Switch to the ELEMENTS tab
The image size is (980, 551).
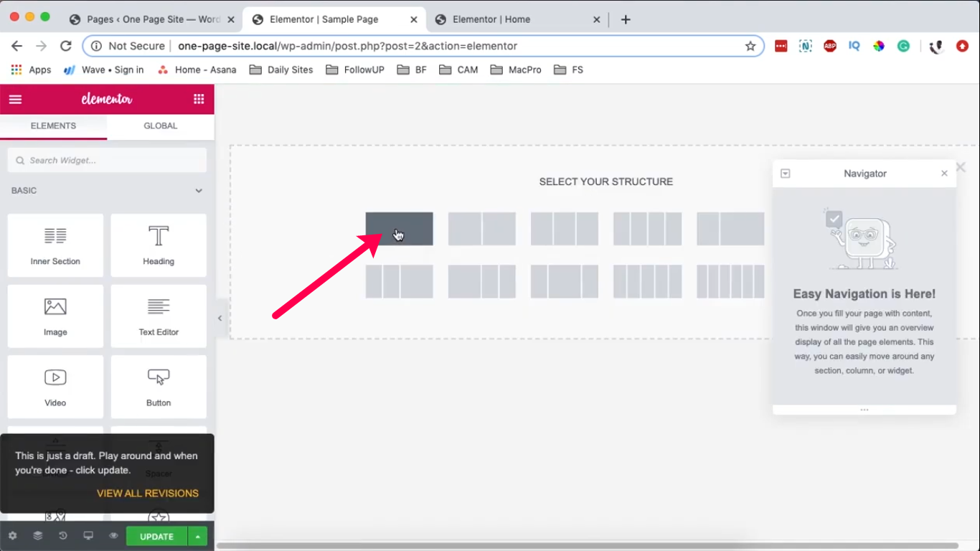pyautogui.click(x=53, y=126)
